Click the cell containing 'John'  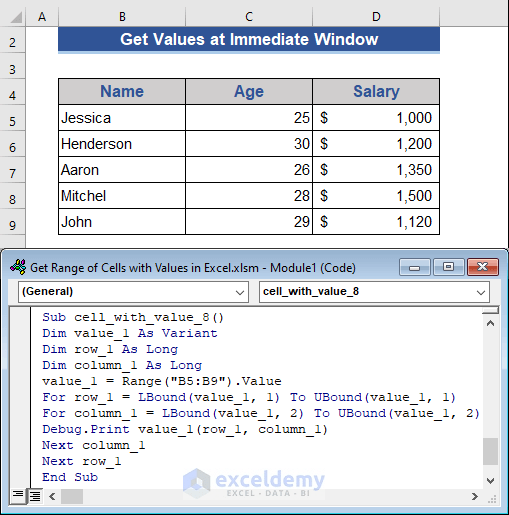122,222
